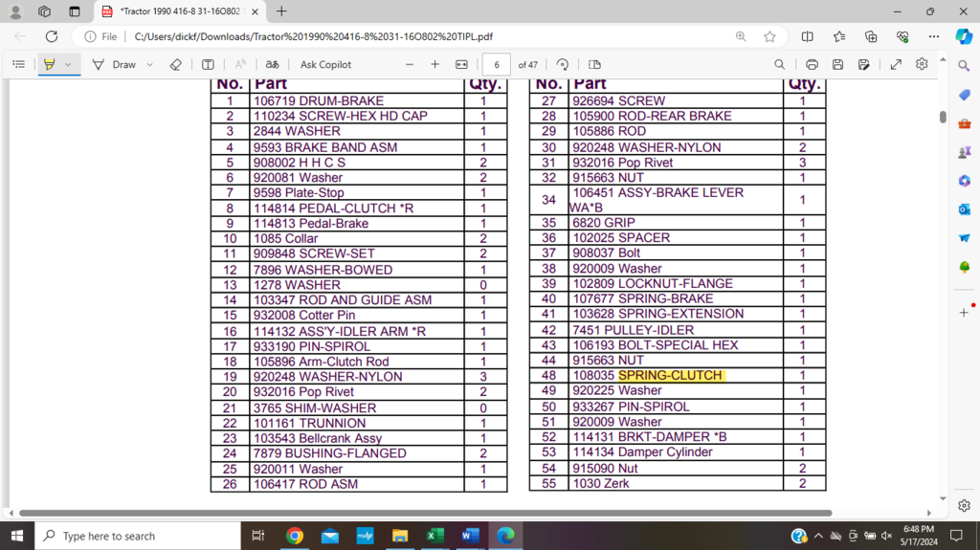Image resolution: width=980 pixels, height=550 pixels.
Task: Click the address bar URL
Action: (x=313, y=37)
